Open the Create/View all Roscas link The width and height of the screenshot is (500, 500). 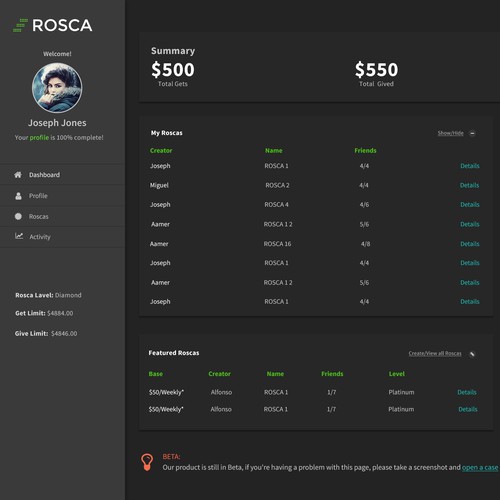click(435, 353)
